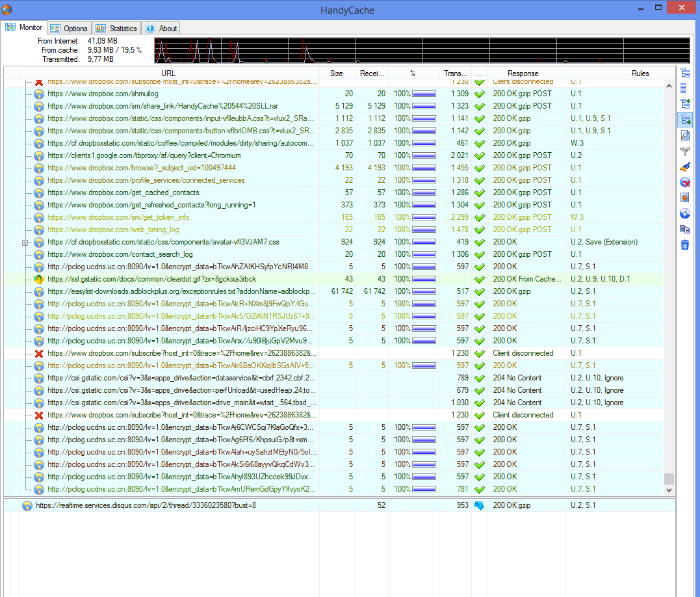
Task: Click the globe icon of the dropbox.com/shmuilog row
Action: coord(39,94)
